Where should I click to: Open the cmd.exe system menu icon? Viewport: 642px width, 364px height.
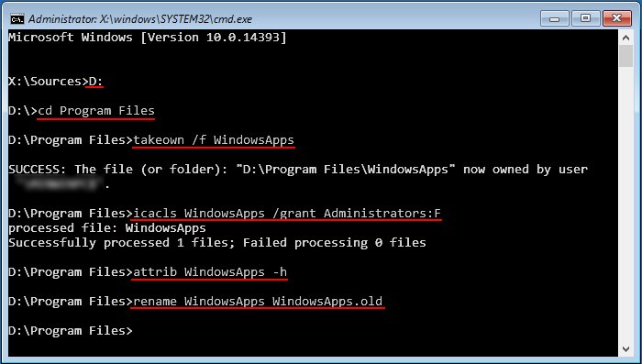pyautogui.click(x=17, y=19)
